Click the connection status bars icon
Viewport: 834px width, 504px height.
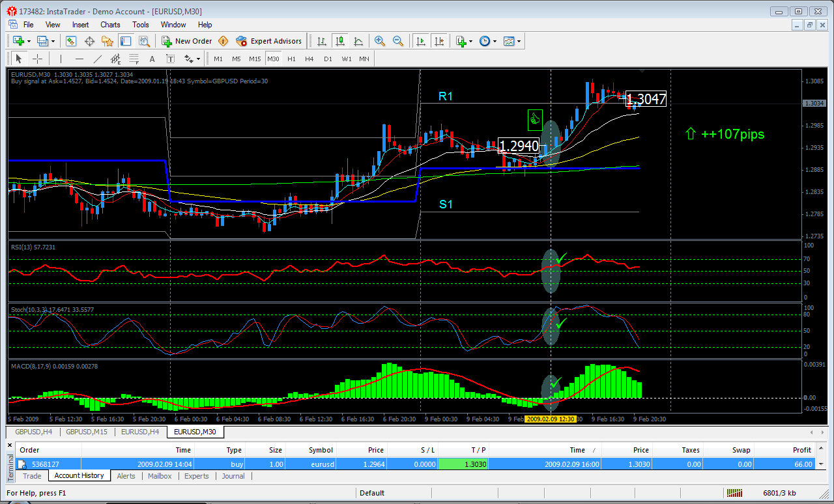pos(734,493)
